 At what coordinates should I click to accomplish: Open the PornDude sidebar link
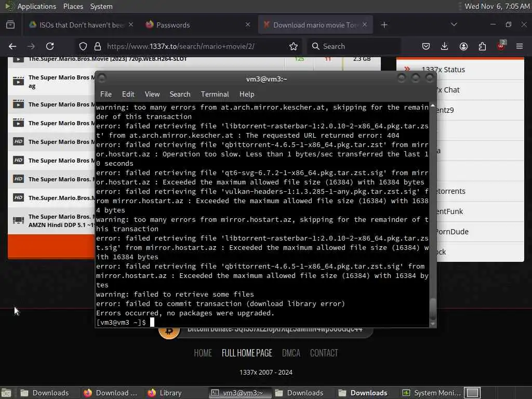point(453,232)
